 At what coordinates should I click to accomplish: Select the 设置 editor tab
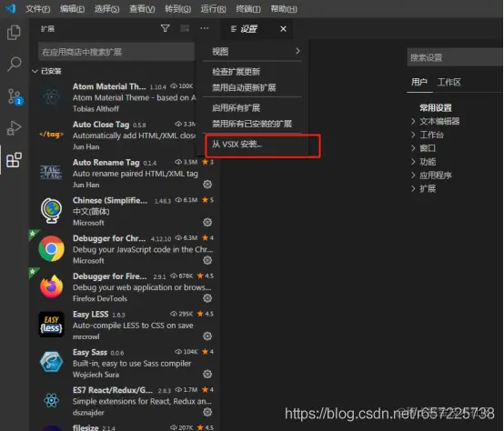coord(249,29)
